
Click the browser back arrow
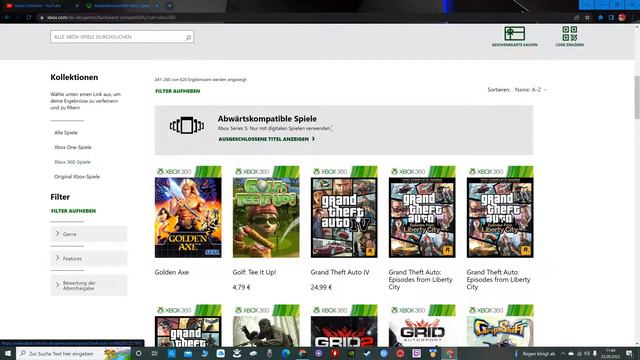(x=7, y=18)
